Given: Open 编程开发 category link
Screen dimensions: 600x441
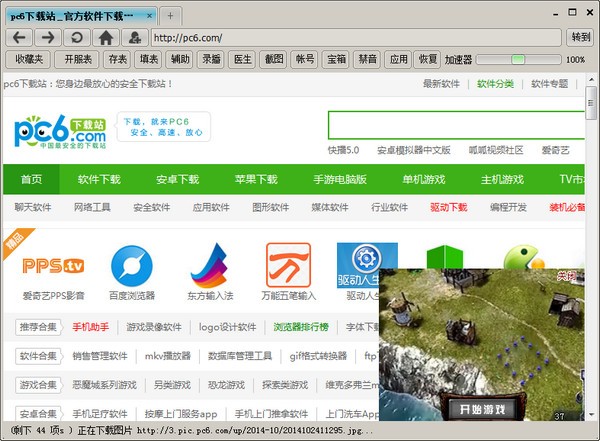Looking at the screenshot, I should point(508,207).
